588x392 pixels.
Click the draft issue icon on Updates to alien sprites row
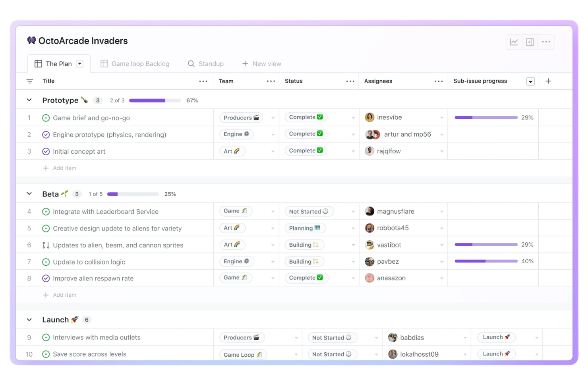[x=46, y=245]
